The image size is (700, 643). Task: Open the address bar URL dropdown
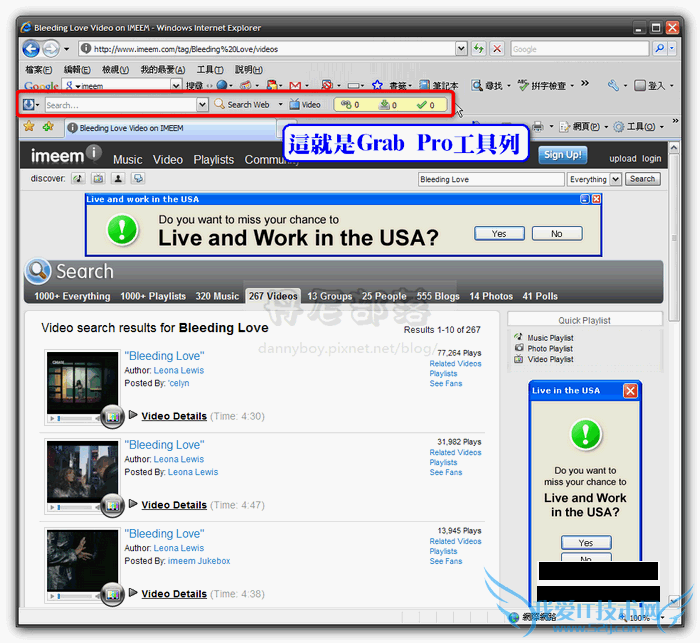coord(461,49)
